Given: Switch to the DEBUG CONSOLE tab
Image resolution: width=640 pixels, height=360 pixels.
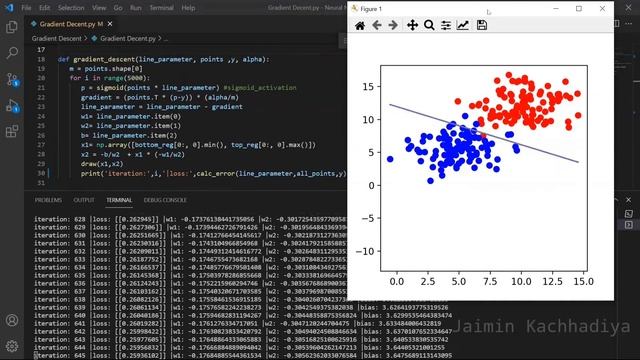Looking at the screenshot, I should (165, 200).
